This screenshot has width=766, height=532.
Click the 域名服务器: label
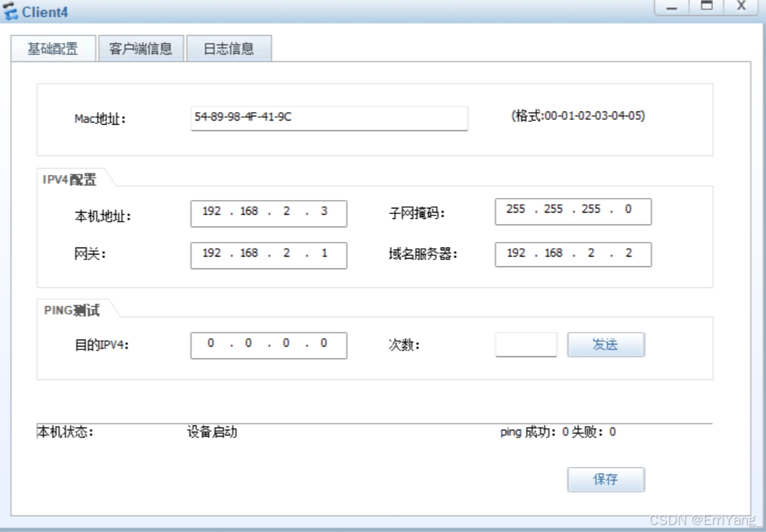coord(423,254)
